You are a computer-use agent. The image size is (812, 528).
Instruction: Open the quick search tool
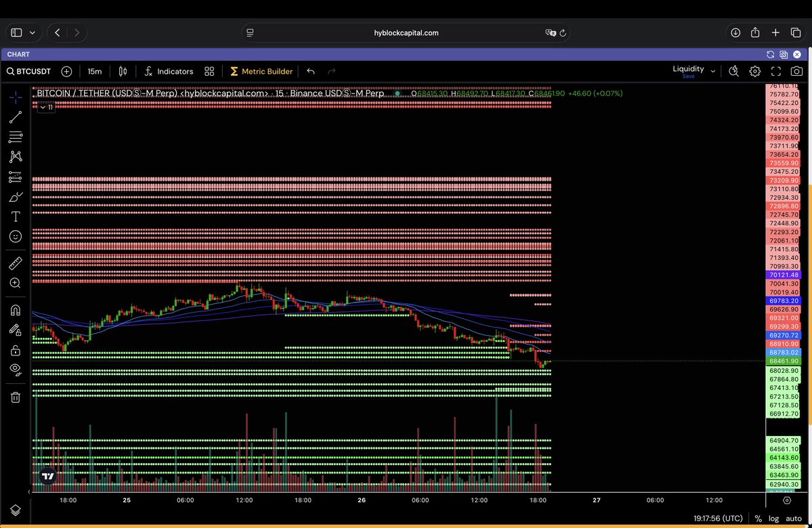[734, 72]
